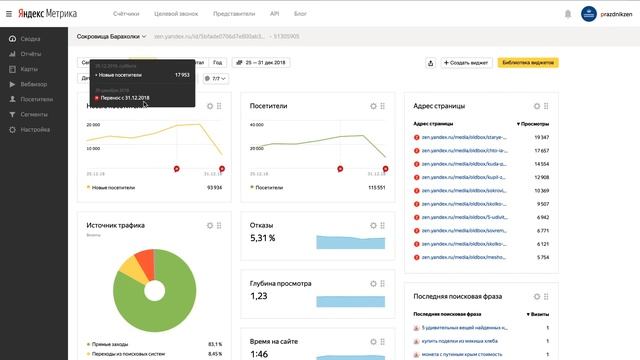
Task: Click the Переходы из поисковых систем legend entry
Action: pos(126,354)
